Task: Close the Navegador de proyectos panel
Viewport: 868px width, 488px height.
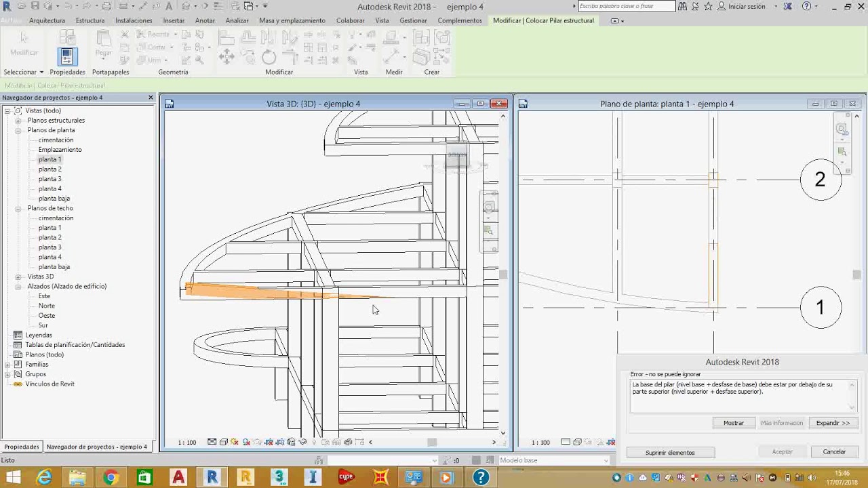Action: point(151,98)
